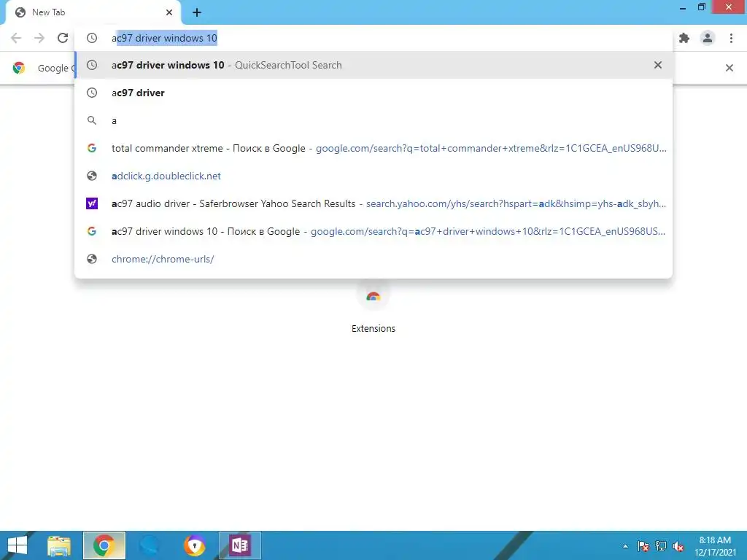Click the browser Back arrow
This screenshot has height=560, width=747.
[x=16, y=38]
